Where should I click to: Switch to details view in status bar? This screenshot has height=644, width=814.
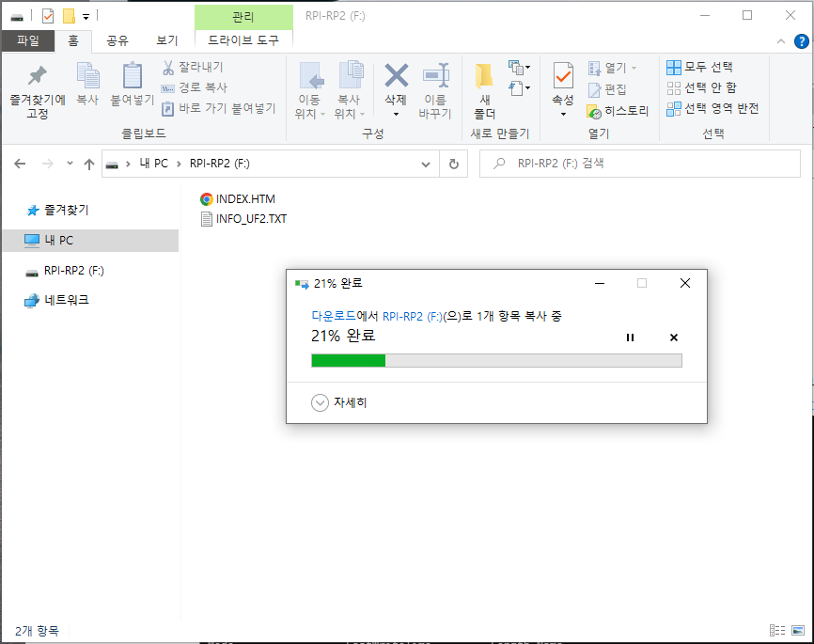(777, 631)
